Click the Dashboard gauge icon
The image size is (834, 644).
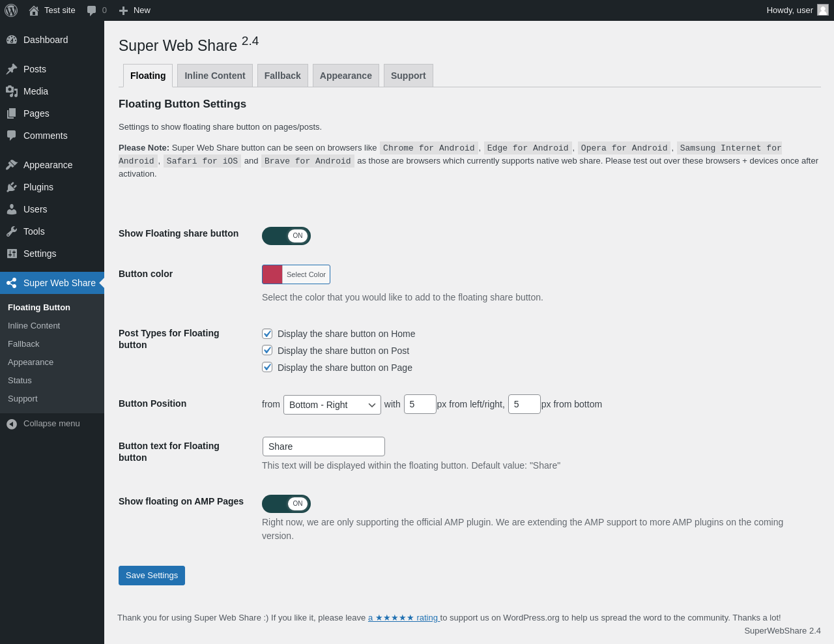tap(12, 40)
